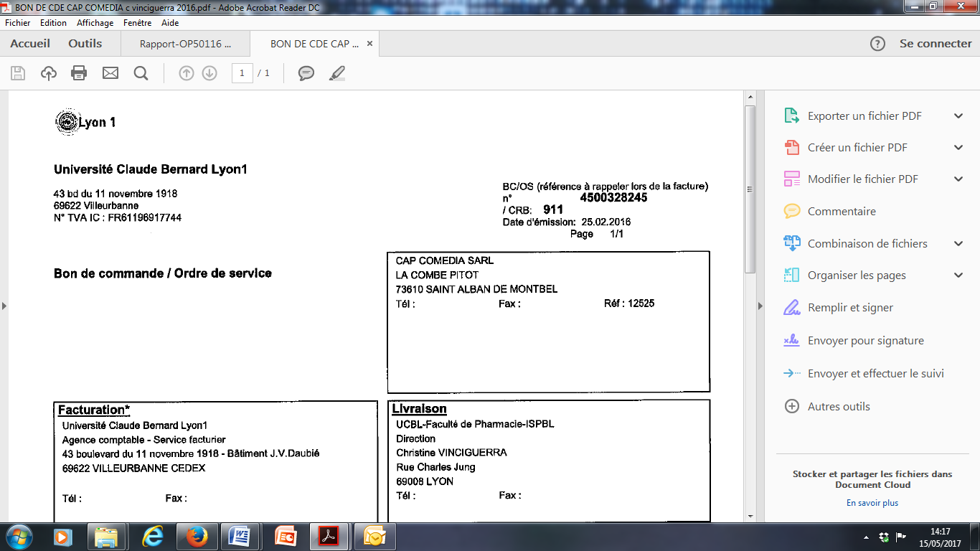This screenshot has height=551, width=980.
Task: Switch to Microsoft Word in taskbar
Action: [x=240, y=537]
